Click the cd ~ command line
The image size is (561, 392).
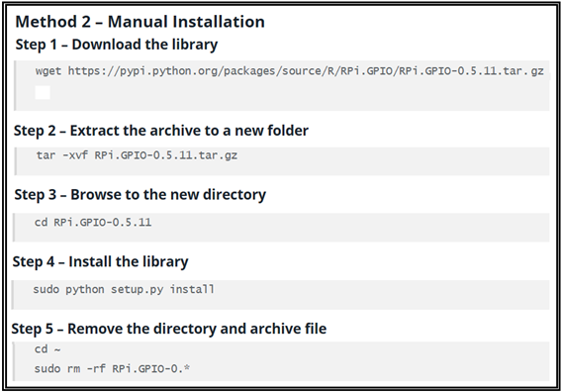click(47, 349)
